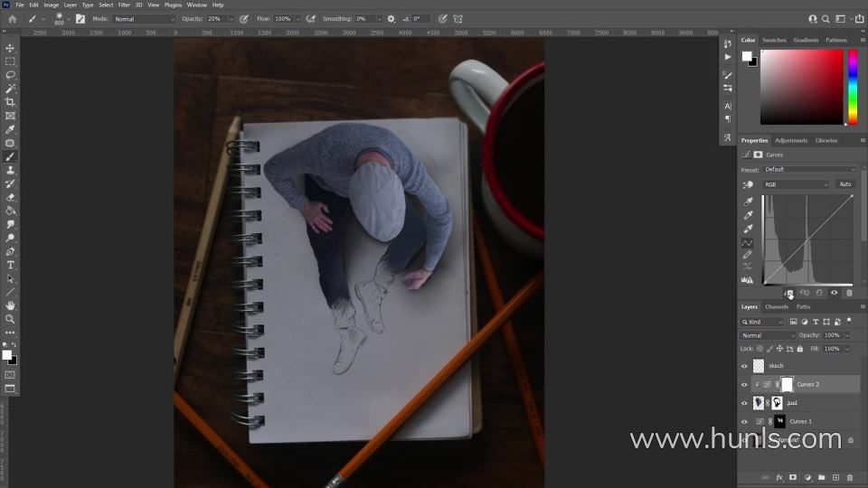Select the Eyedropper tool in the toolbar
This screenshot has width=868, height=488.
[x=10, y=129]
